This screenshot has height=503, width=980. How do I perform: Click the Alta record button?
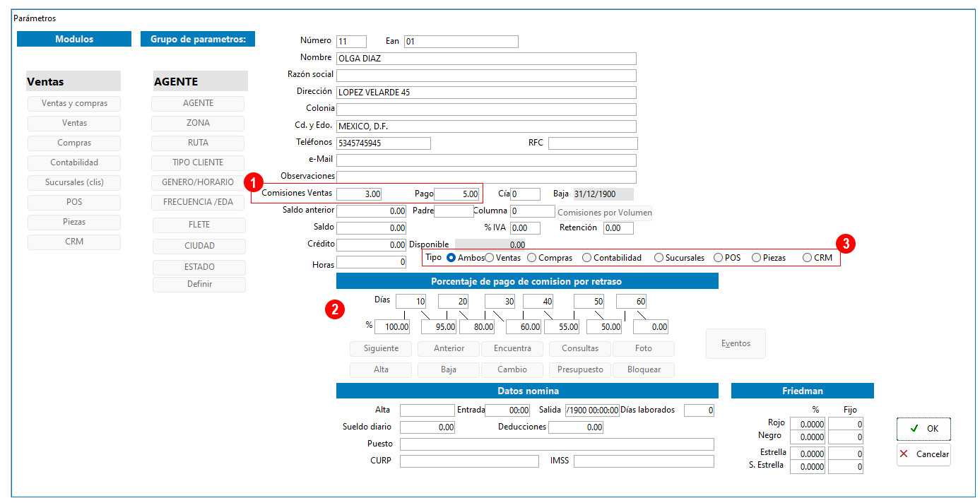point(381,369)
